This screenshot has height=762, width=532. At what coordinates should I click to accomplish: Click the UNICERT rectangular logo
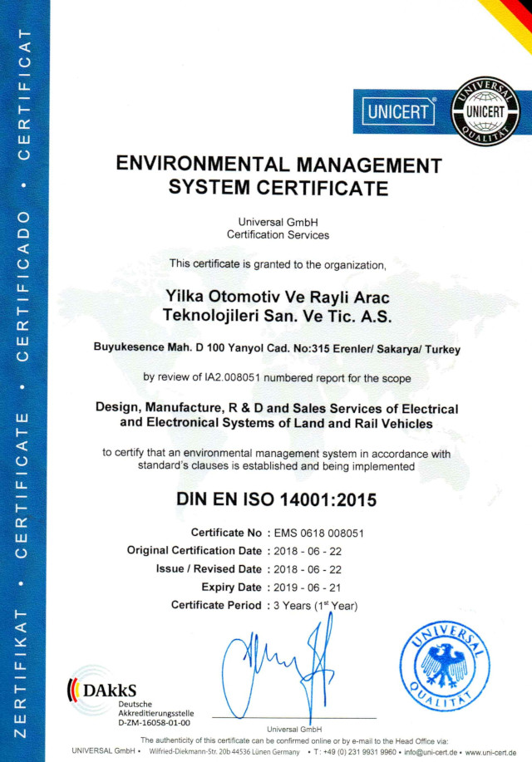[398, 111]
